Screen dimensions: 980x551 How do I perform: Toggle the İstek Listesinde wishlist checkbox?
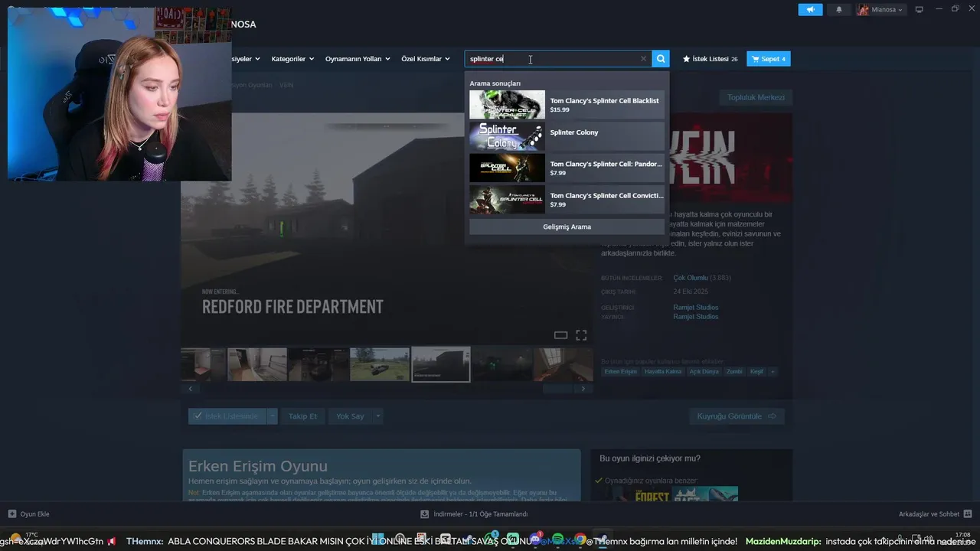point(227,416)
